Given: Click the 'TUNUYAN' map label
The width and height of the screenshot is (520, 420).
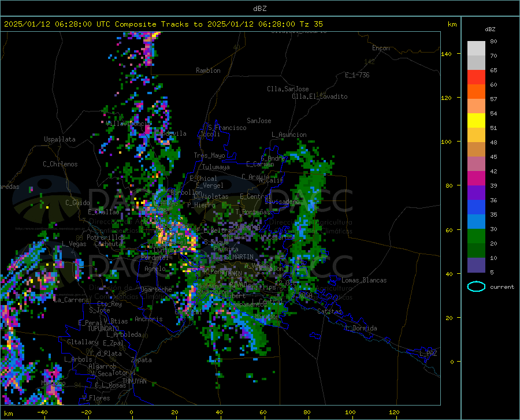Looking at the screenshot, I should coord(134,381).
